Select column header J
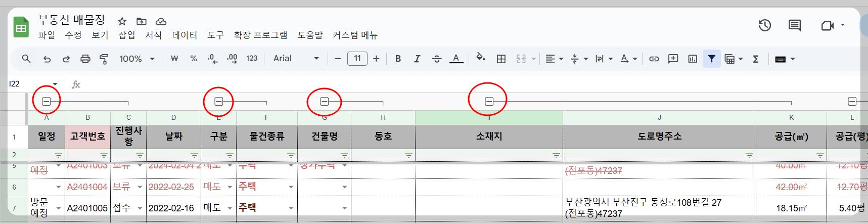 click(x=659, y=117)
